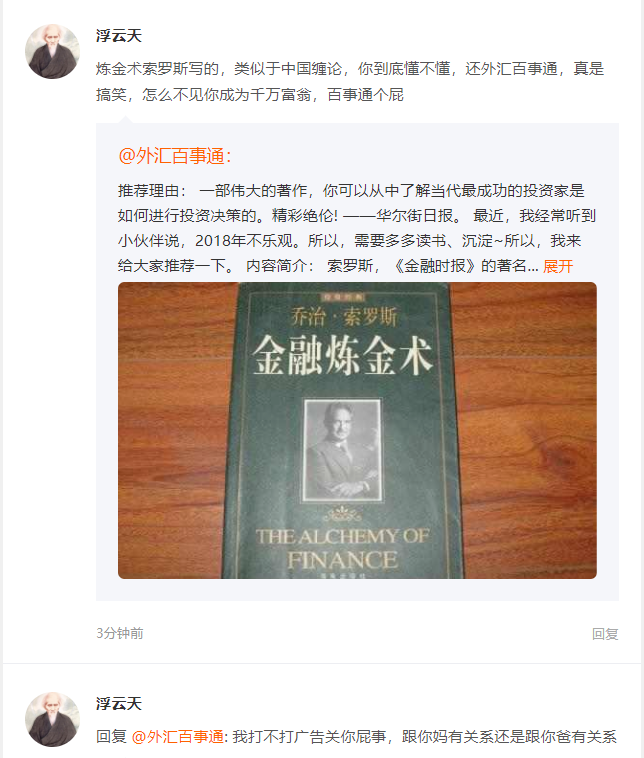This screenshot has width=644, height=758.
Task: Click the first comment text about 炼金术索罗斯
Action: pyautogui.click(x=350, y=82)
